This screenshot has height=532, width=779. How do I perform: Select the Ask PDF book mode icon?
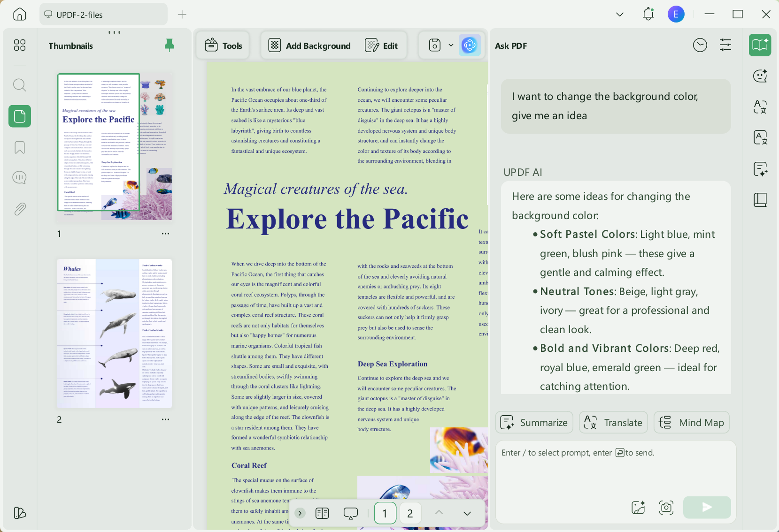[760, 45]
